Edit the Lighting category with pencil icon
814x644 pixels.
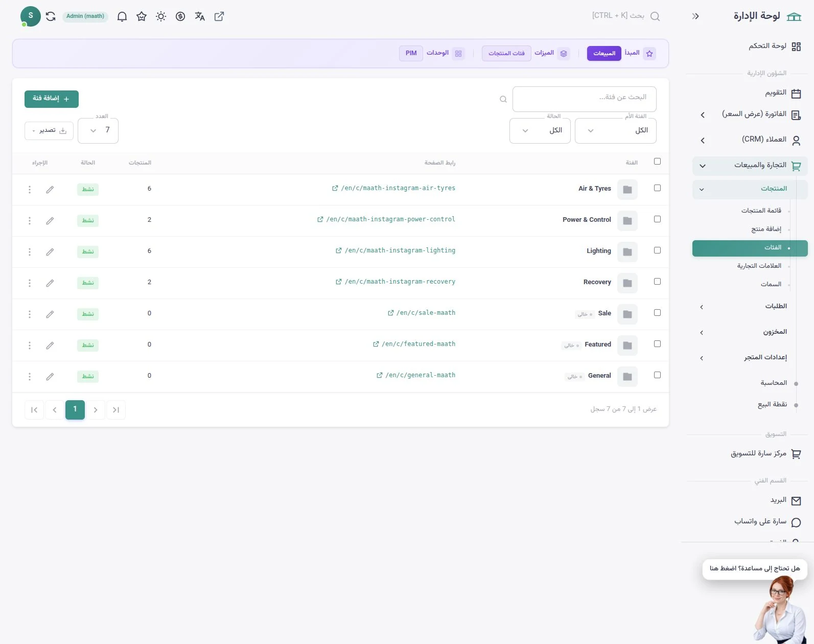click(50, 252)
